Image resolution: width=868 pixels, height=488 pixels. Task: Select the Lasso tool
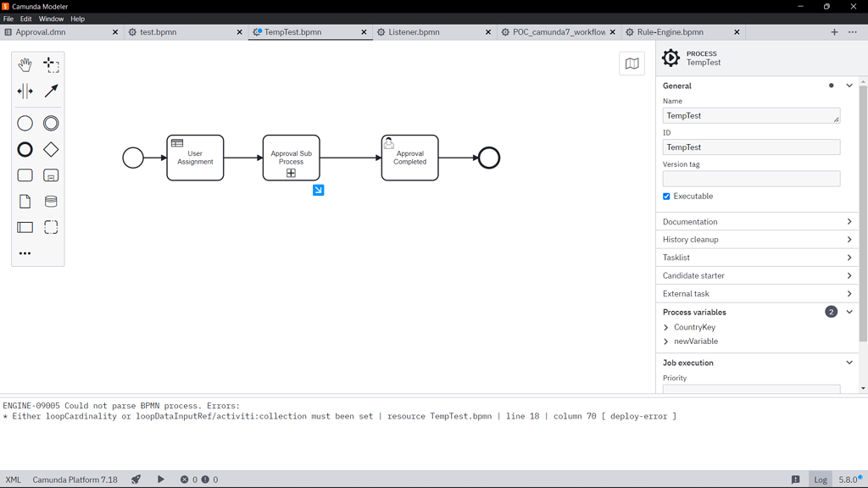point(51,64)
